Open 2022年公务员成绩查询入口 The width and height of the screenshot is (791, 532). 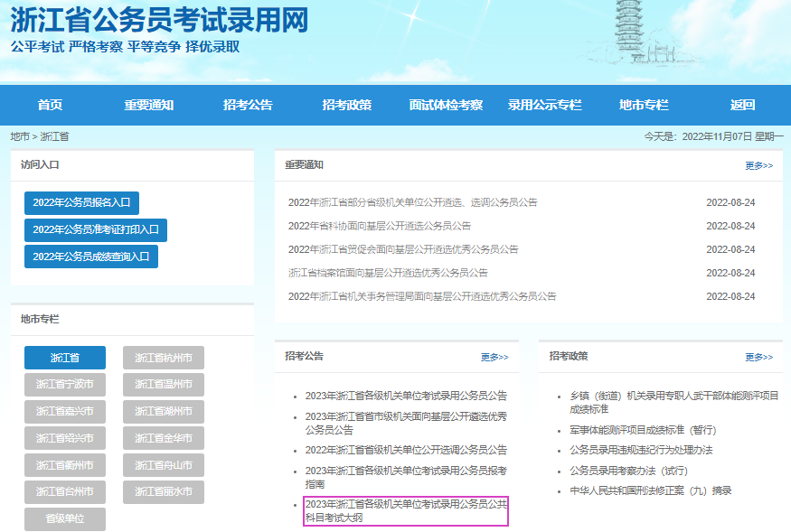click(x=90, y=257)
